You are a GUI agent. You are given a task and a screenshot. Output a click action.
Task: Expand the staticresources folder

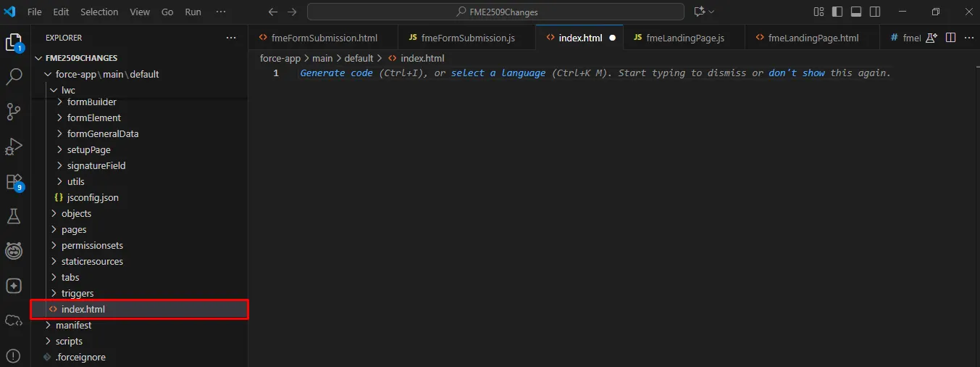tap(92, 261)
